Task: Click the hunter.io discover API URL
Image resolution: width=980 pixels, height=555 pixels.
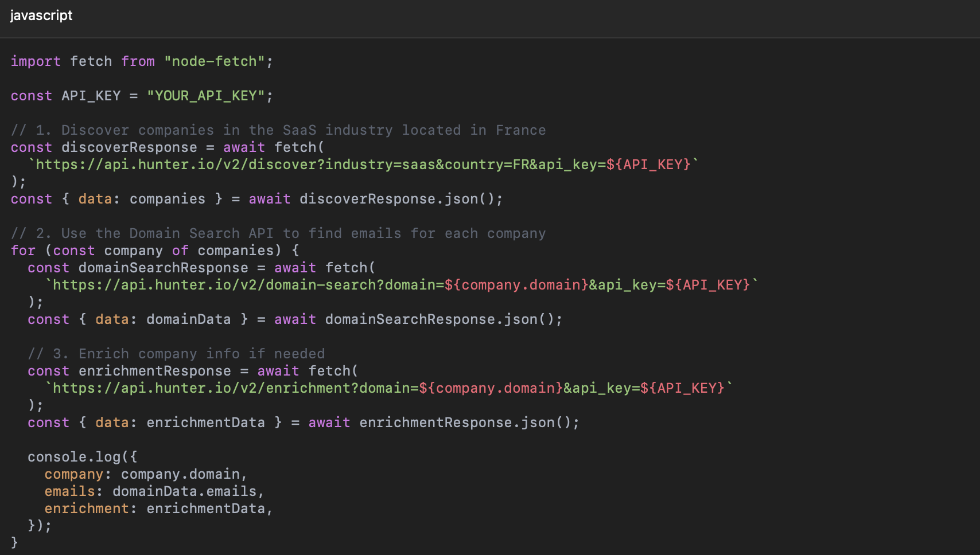Action: click(x=364, y=165)
